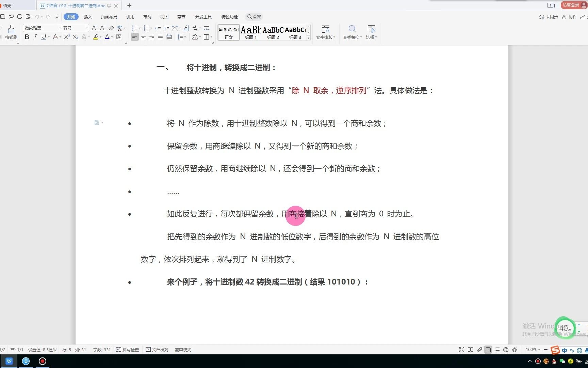588x368 pixels.
Task: Click decrease indent icon
Action: pos(158,28)
